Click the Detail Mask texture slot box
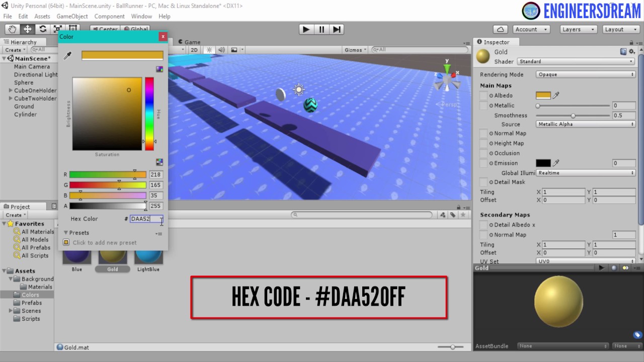Viewport: 644px width, 362px height. 484,182
